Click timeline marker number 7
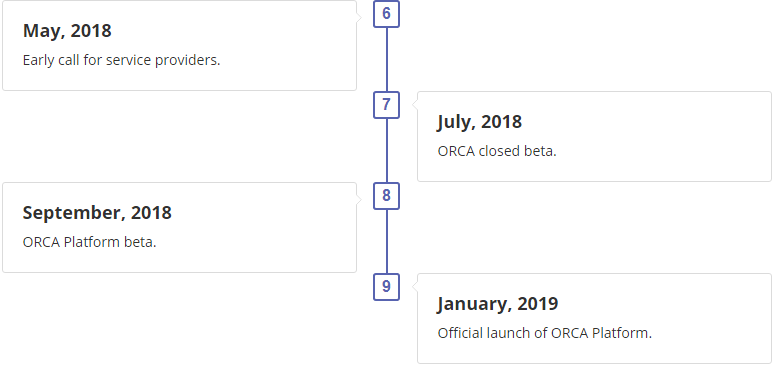This screenshot has width=774, height=367. [386, 105]
